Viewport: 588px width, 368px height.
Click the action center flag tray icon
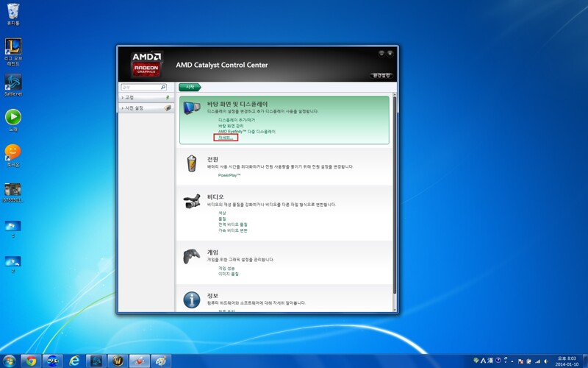520,361
